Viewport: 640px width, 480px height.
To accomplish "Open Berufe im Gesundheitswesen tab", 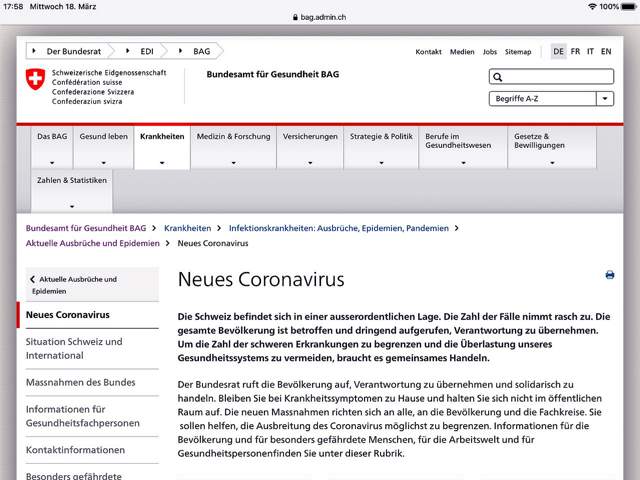I will pos(463,147).
